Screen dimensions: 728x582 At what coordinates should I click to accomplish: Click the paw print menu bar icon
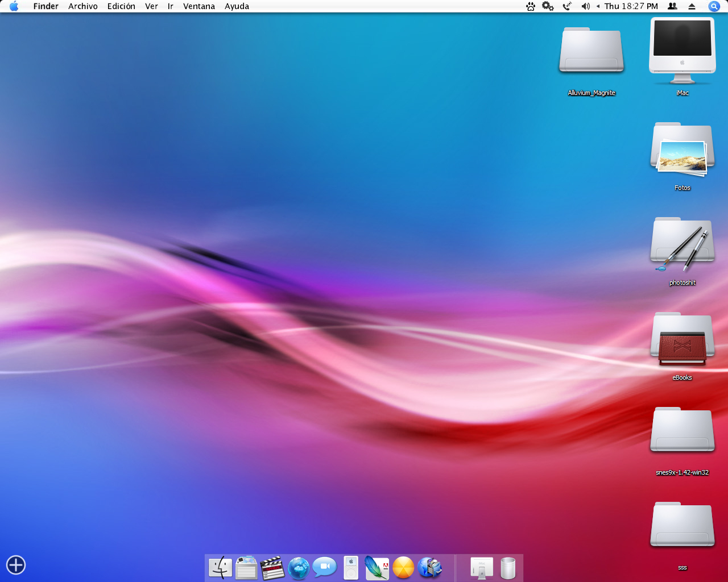(531, 6)
